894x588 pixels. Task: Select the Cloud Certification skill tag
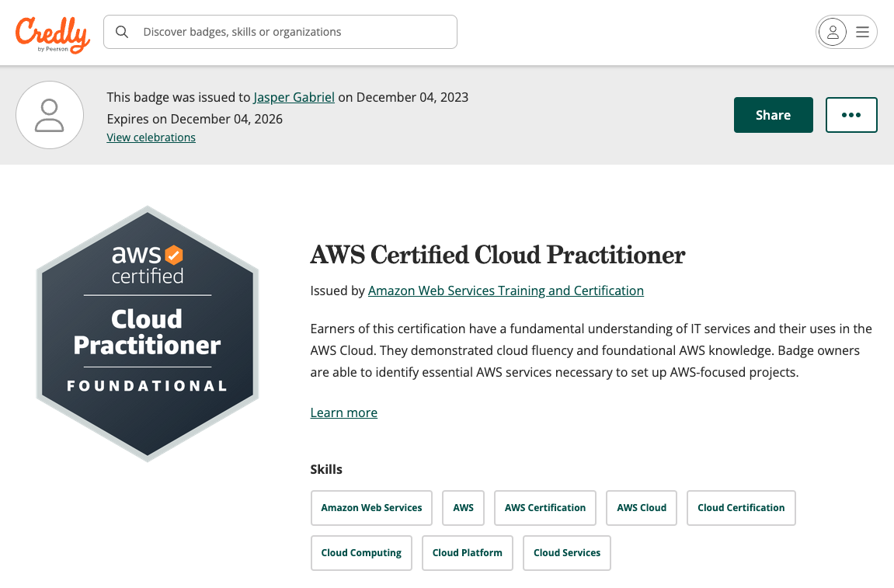click(740, 507)
